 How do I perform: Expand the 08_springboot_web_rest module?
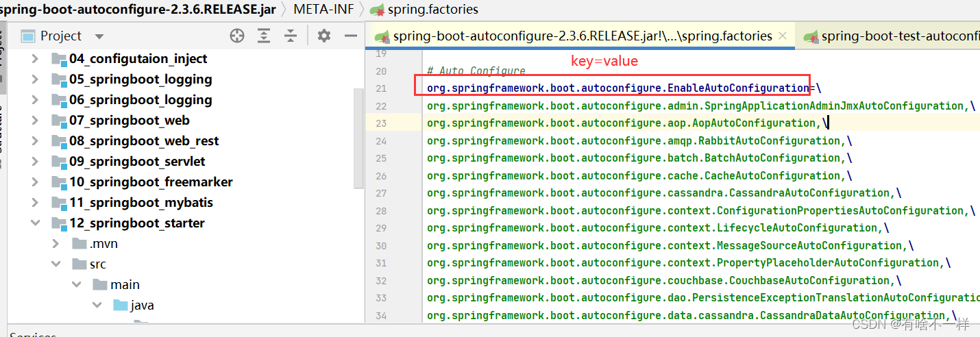[35, 141]
